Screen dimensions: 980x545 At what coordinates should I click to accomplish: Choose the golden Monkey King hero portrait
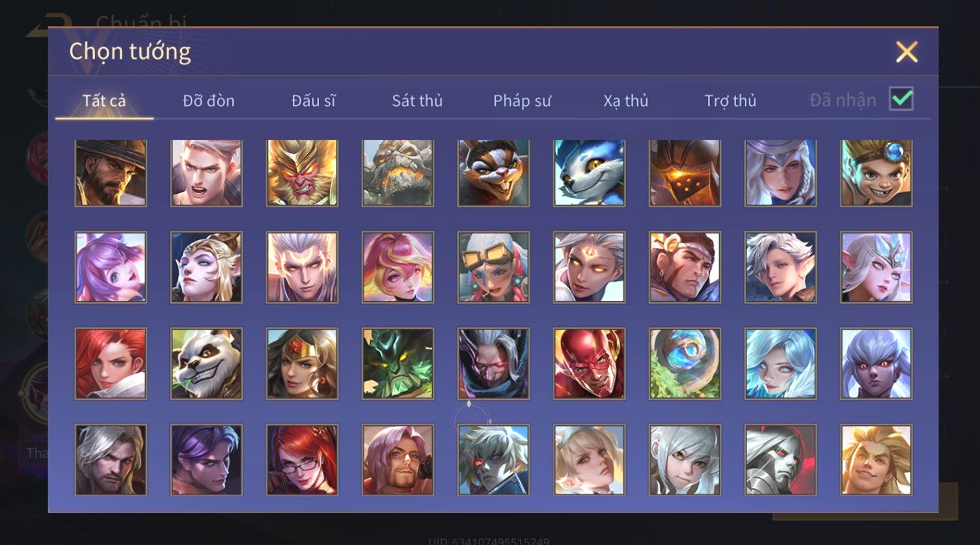click(302, 173)
